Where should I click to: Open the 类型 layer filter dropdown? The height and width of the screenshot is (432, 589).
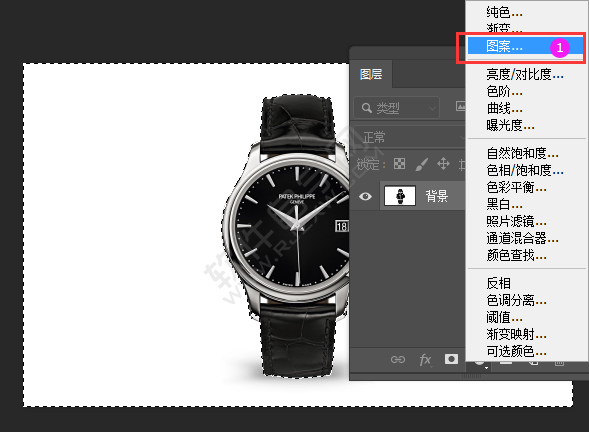pos(397,108)
